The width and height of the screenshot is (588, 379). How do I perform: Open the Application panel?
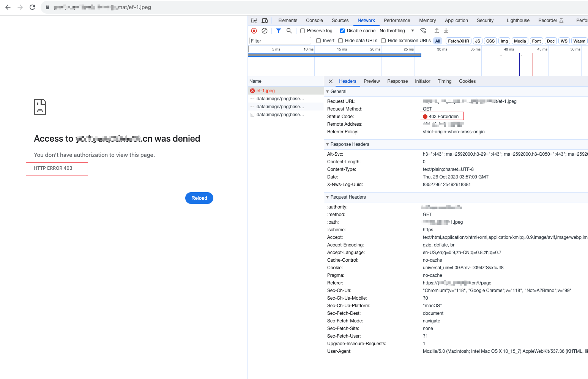(x=456, y=21)
